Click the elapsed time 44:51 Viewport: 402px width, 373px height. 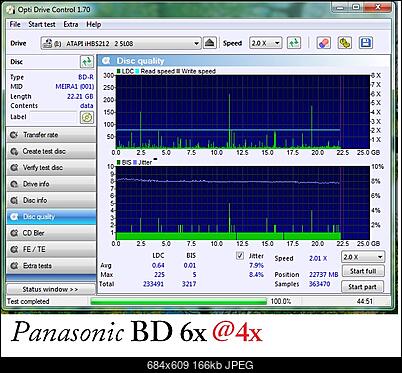click(365, 301)
